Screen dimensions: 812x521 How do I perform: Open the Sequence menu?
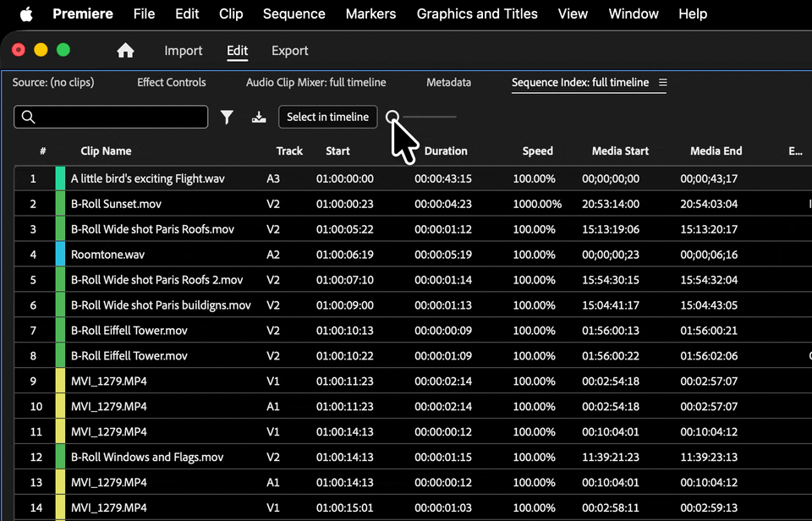294,14
